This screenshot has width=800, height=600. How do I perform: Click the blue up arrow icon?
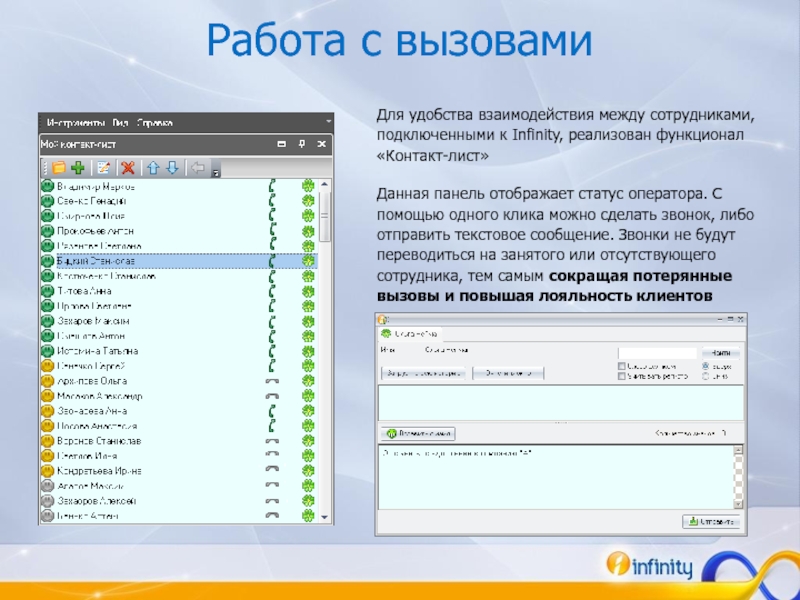coord(153,168)
